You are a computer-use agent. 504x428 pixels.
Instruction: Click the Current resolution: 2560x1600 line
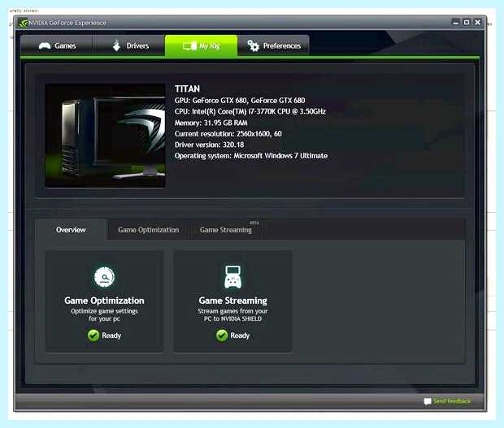tap(228, 133)
